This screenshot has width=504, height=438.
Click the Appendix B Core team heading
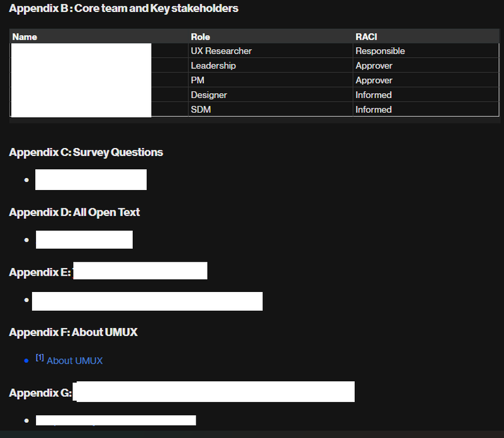click(x=124, y=8)
